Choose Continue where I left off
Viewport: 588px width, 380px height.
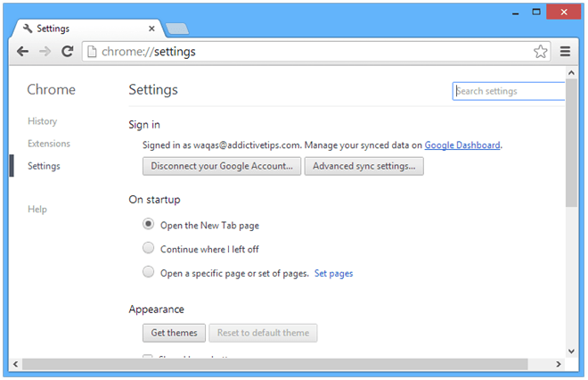pyautogui.click(x=149, y=248)
